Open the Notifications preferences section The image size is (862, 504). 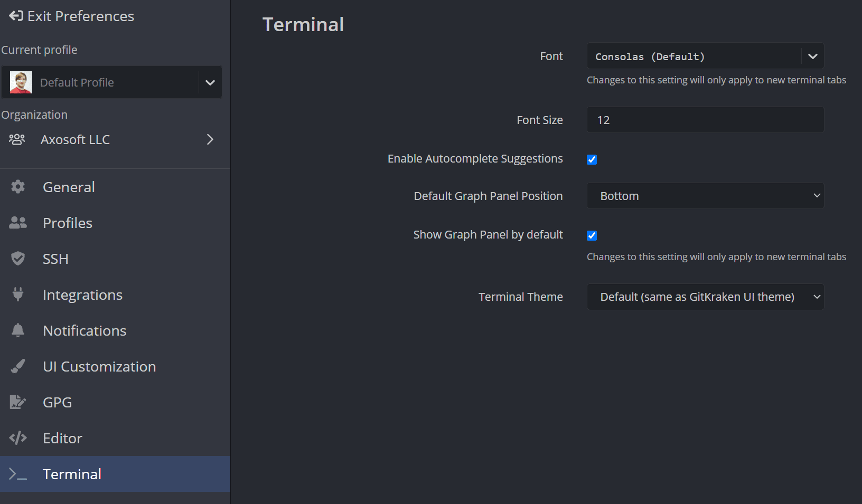coord(85,330)
